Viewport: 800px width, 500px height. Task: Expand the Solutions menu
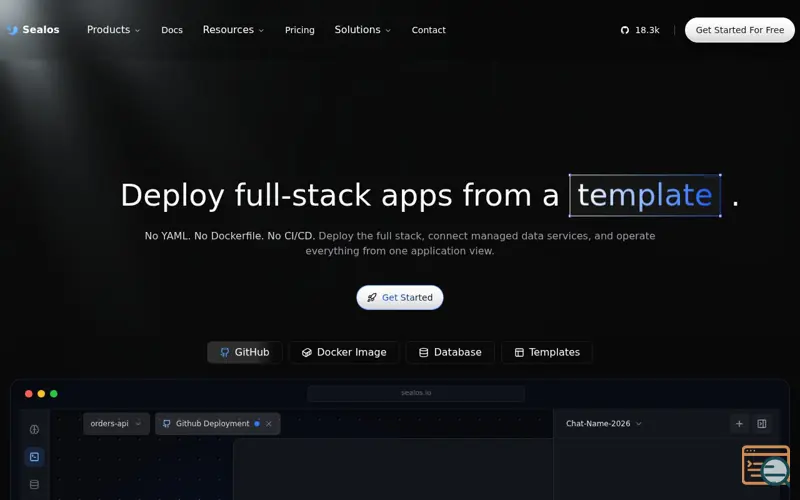click(x=363, y=30)
